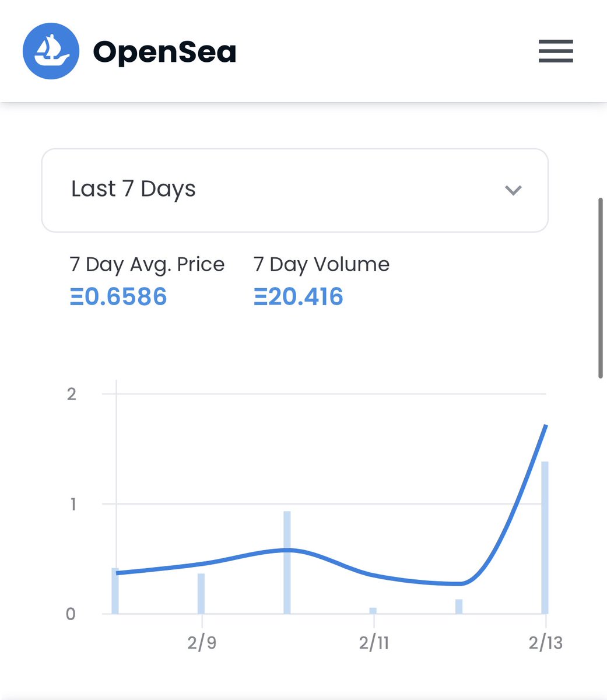Click the tallest volume bar at 2/13
607x700 pixels.
tap(545, 537)
